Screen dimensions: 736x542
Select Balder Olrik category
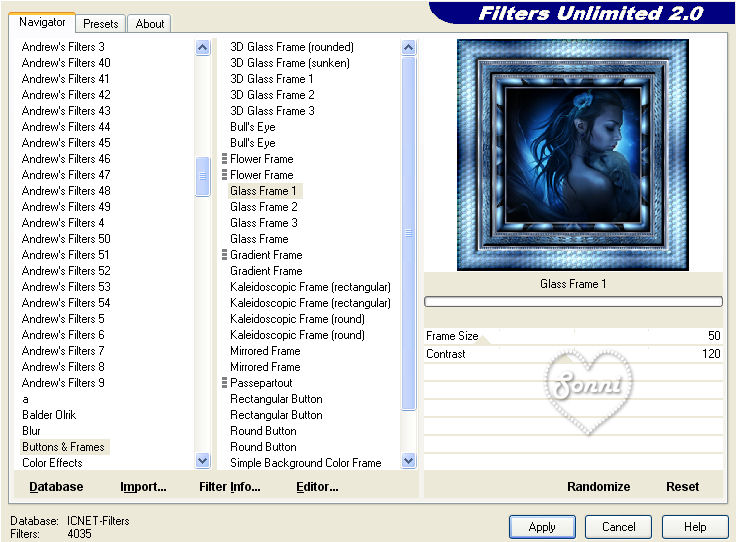tap(49, 415)
